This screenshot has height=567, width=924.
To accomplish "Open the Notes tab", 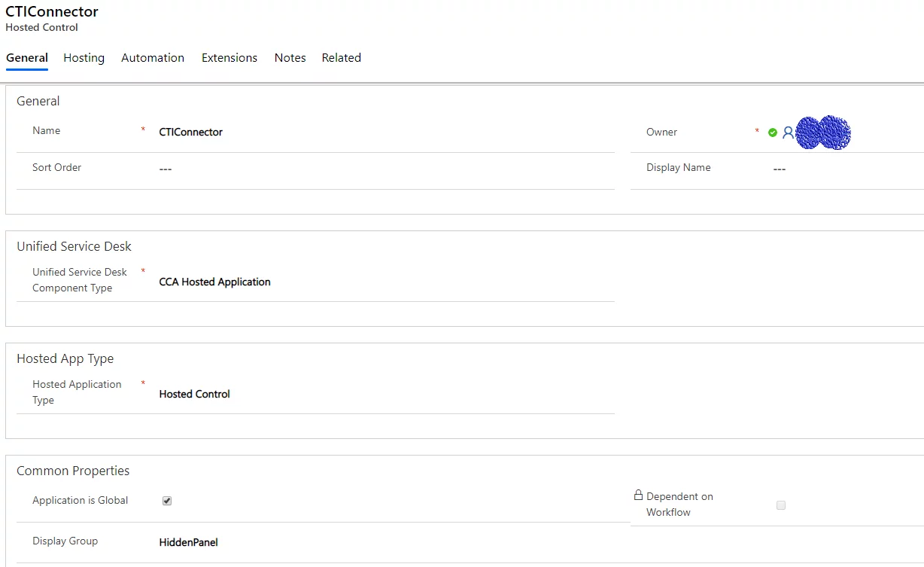I will coord(290,58).
